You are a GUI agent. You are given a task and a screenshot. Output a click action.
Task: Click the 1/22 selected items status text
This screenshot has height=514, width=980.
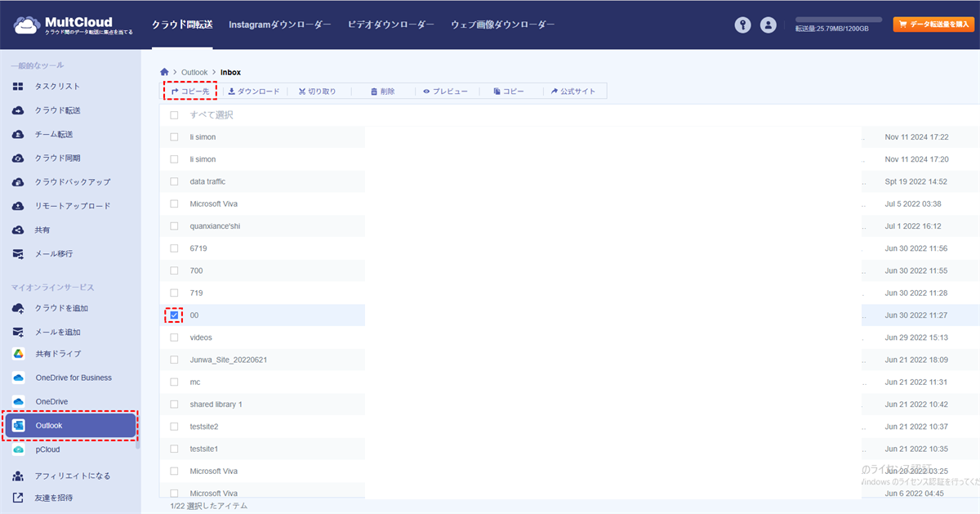click(208, 506)
